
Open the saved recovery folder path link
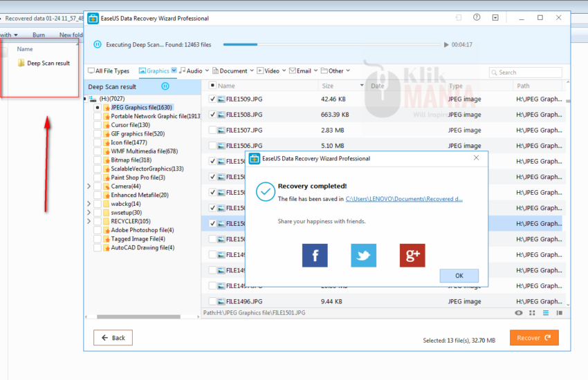click(x=404, y=199)
